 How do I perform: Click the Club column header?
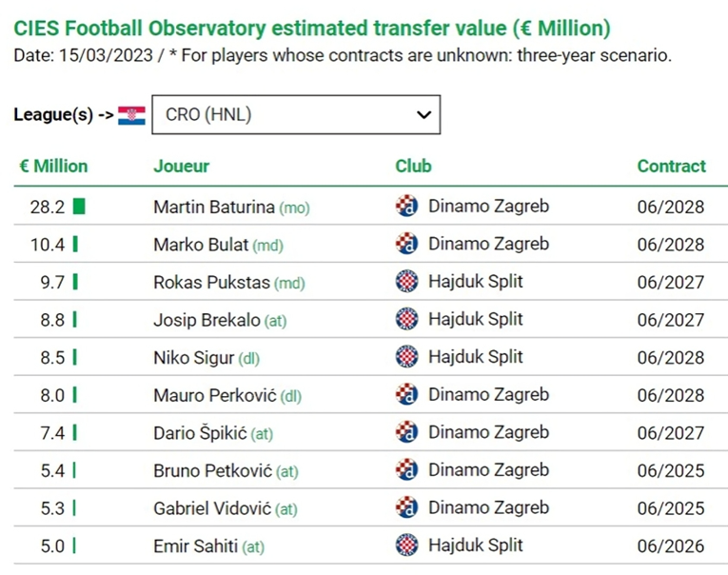tap(413, 166)
